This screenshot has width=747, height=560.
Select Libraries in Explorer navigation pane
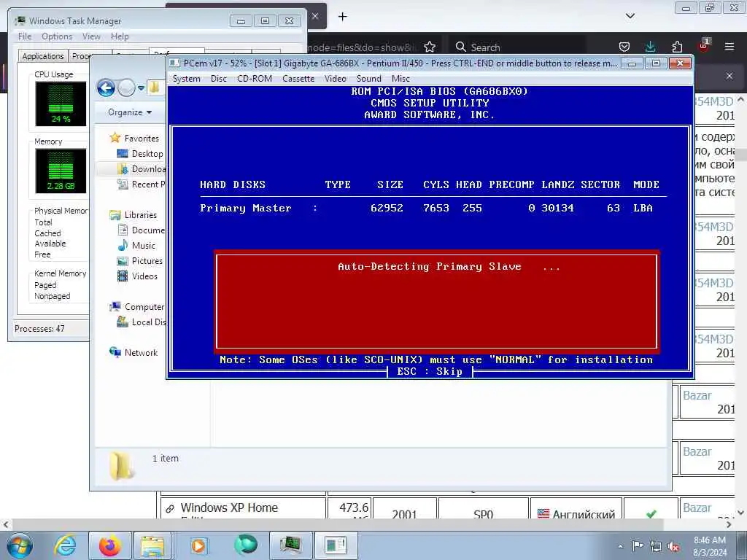point(141,215)
